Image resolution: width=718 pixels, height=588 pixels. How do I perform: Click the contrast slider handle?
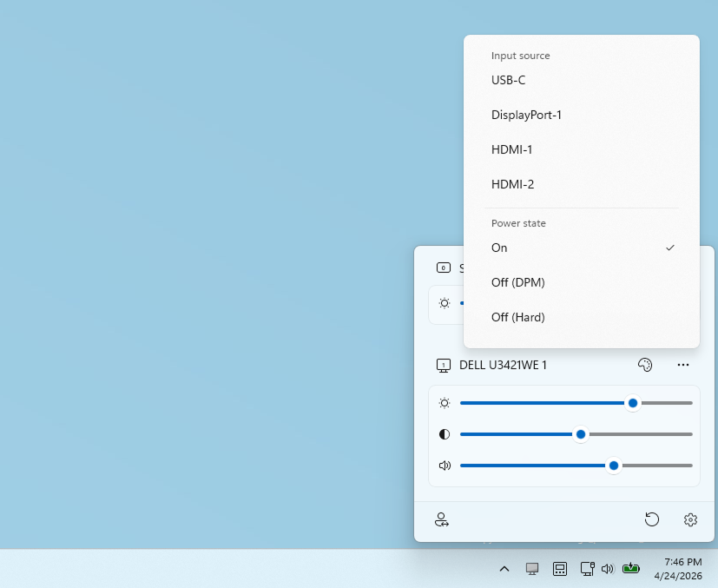pyautogui.click(x=581, y=434)
